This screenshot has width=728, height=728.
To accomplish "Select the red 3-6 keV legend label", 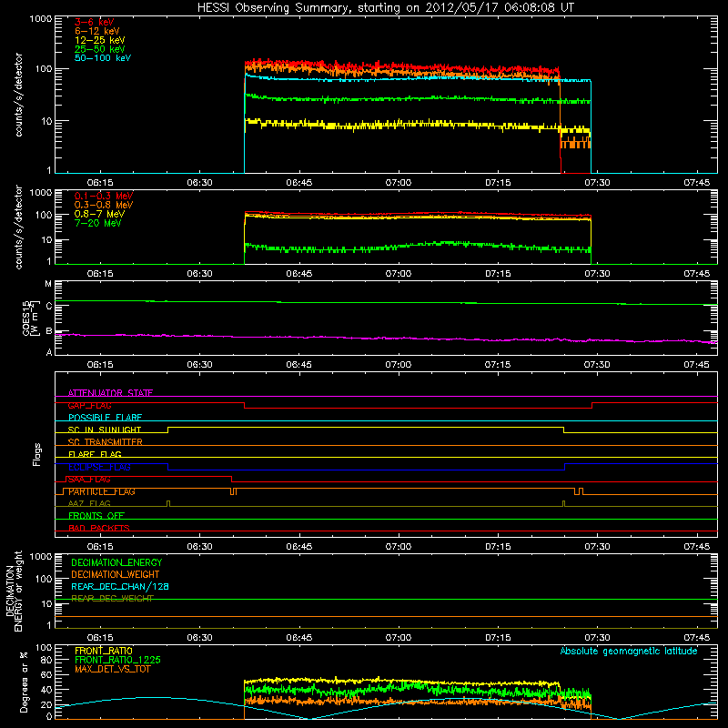I will (x=95, y=22).
